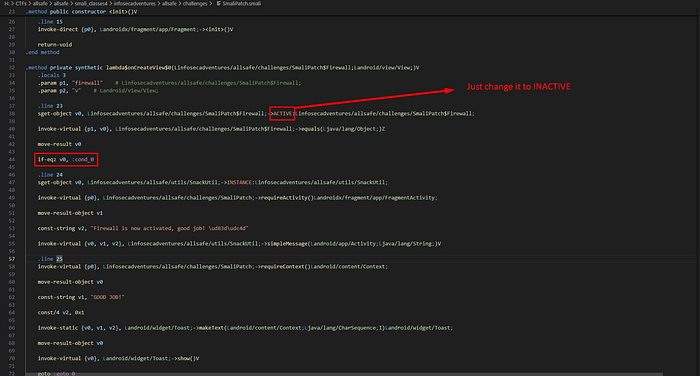Click the SmaliPatch.smali breadcrumb file name
Viewport: 700px width, 376px height.
tap(242, 4)
